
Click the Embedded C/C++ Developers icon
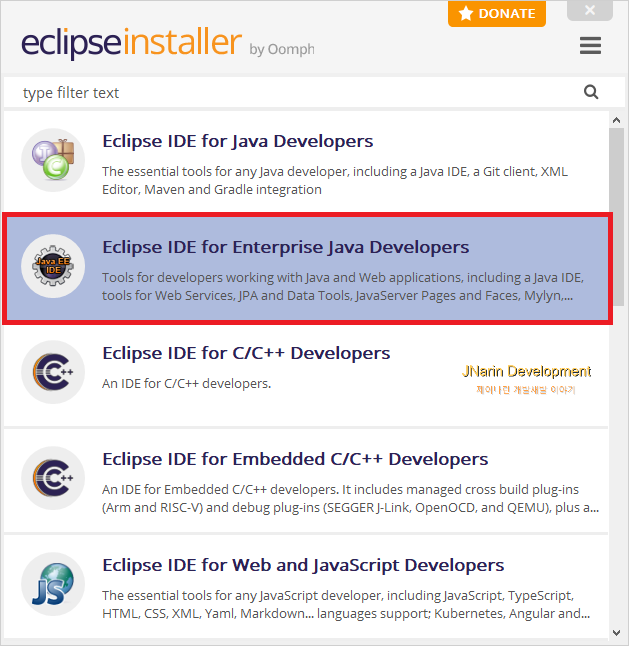(x=53, y=478)
